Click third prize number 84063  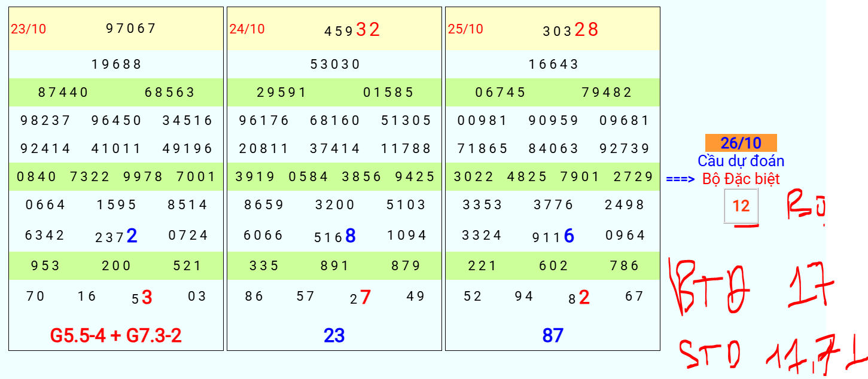click(x=554, y=148)
